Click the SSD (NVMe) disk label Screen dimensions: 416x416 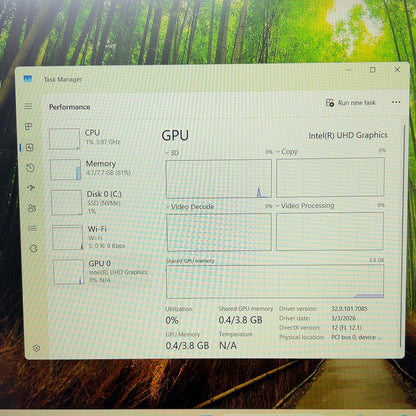point(104,203)
